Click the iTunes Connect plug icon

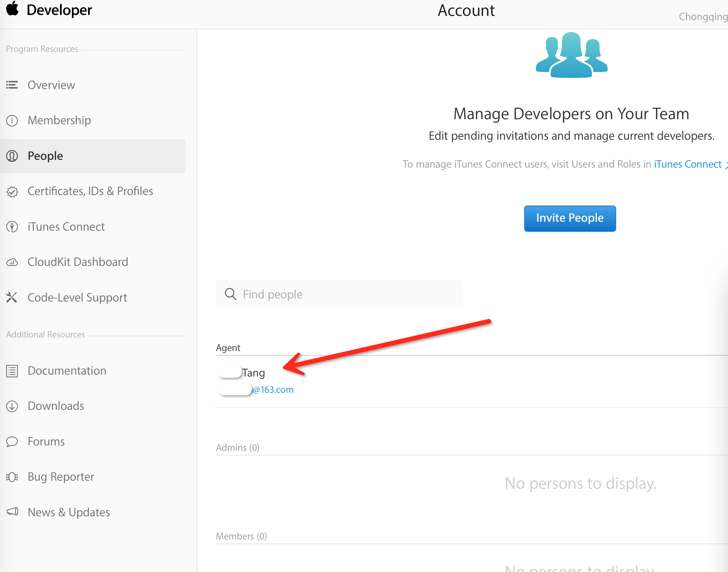(x=12, y=227)
